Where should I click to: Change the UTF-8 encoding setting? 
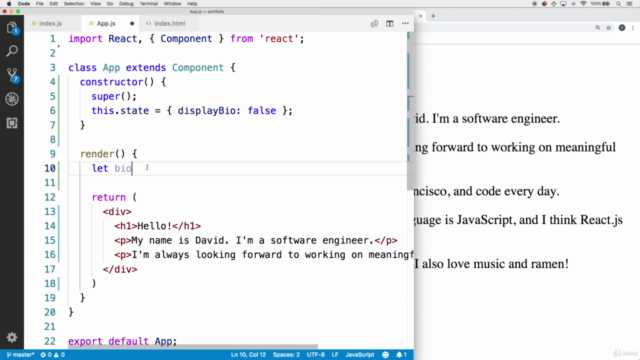[316, 355]
